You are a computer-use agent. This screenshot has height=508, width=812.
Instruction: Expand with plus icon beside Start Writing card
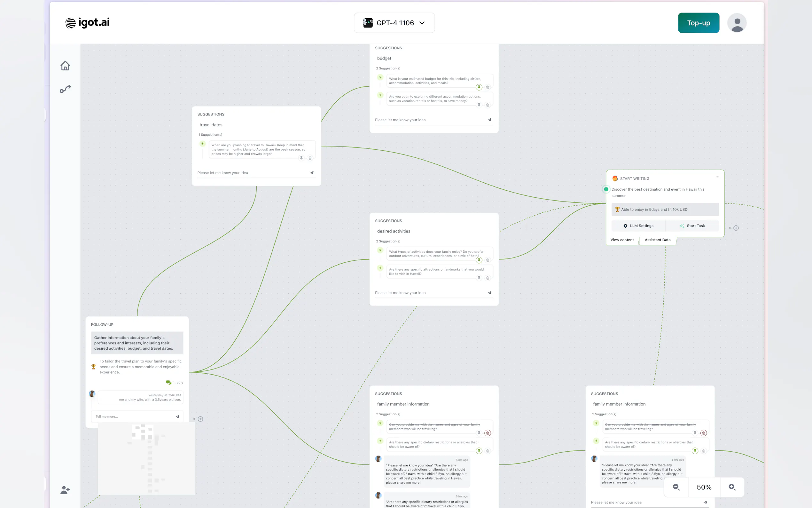(x=736, y=228)
